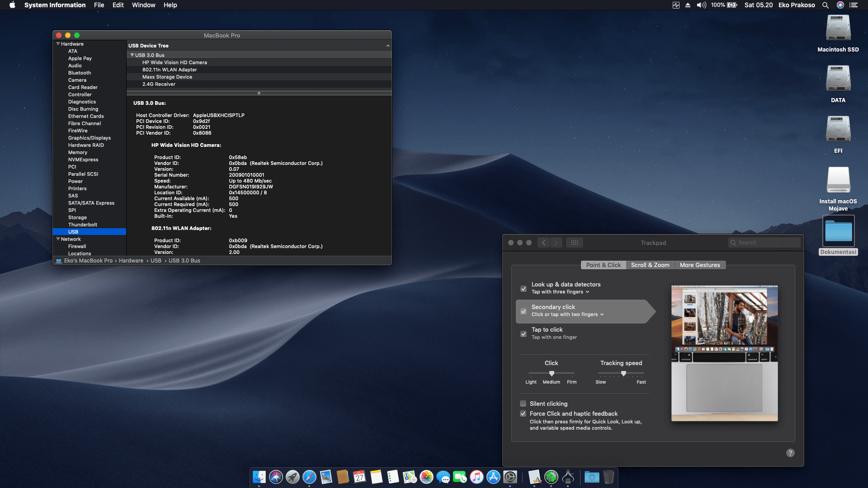
Task: Show all preferences grid button
Action: [574, 243]
